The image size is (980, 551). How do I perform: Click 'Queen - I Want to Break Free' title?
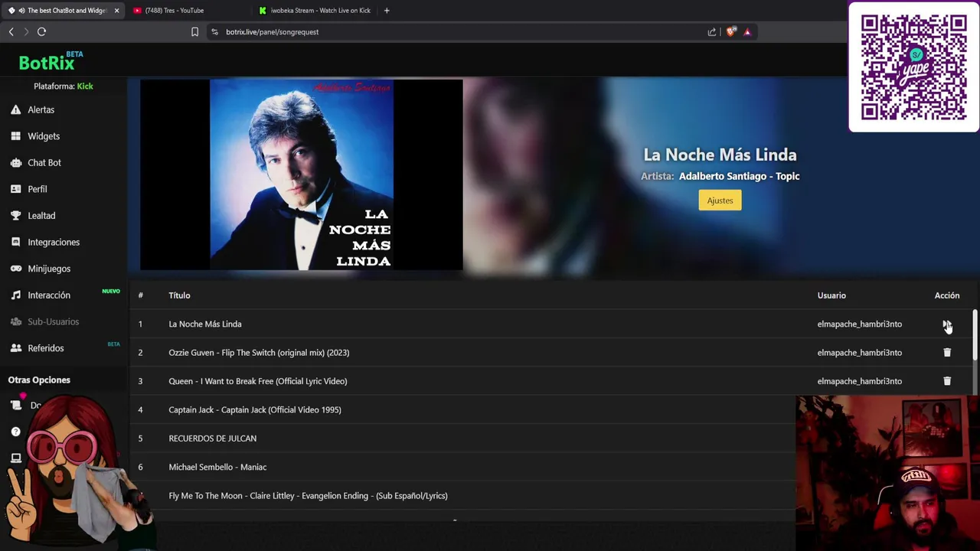coord(258,381)
